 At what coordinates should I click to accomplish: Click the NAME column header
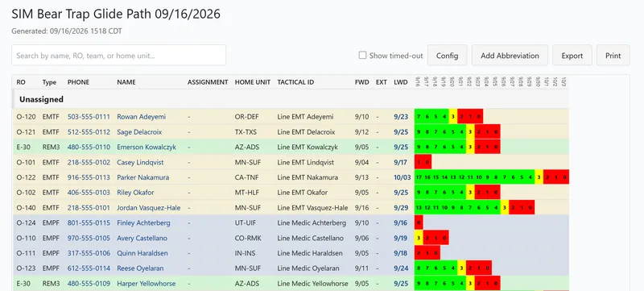(126, 82)
